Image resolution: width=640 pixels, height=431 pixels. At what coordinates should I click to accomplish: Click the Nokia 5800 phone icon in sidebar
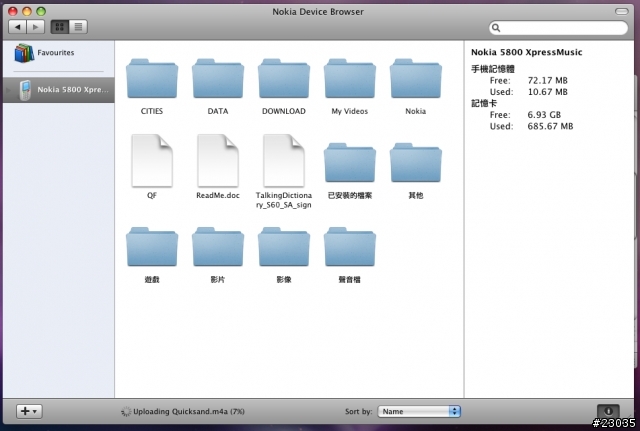[x=25, y=90]
